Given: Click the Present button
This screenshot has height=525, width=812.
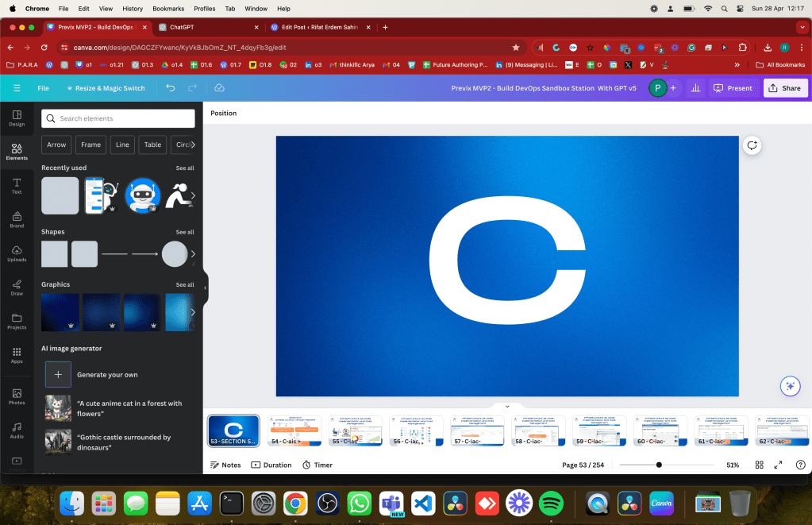Looking at the screenshot, I should click(x=733, y=88).
